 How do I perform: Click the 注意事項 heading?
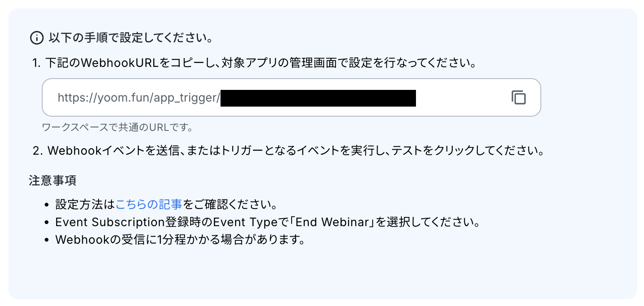[x=53, y=181]
